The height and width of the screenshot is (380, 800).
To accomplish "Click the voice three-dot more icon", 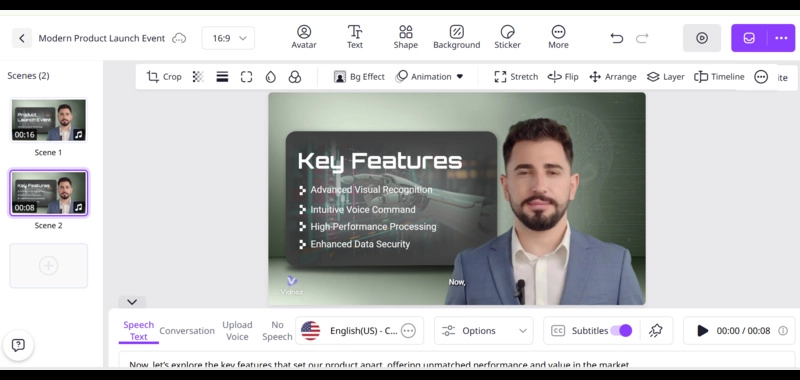I will (x=408, y=331).
